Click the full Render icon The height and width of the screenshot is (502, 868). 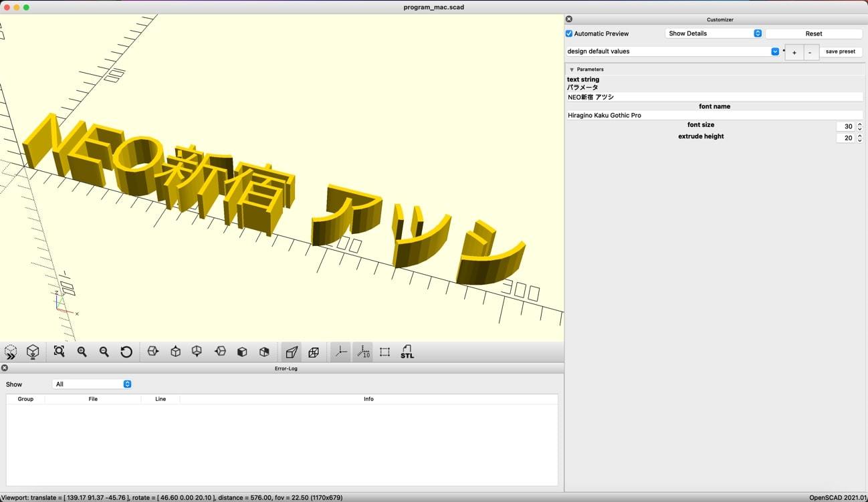click(x=33, y=352)
